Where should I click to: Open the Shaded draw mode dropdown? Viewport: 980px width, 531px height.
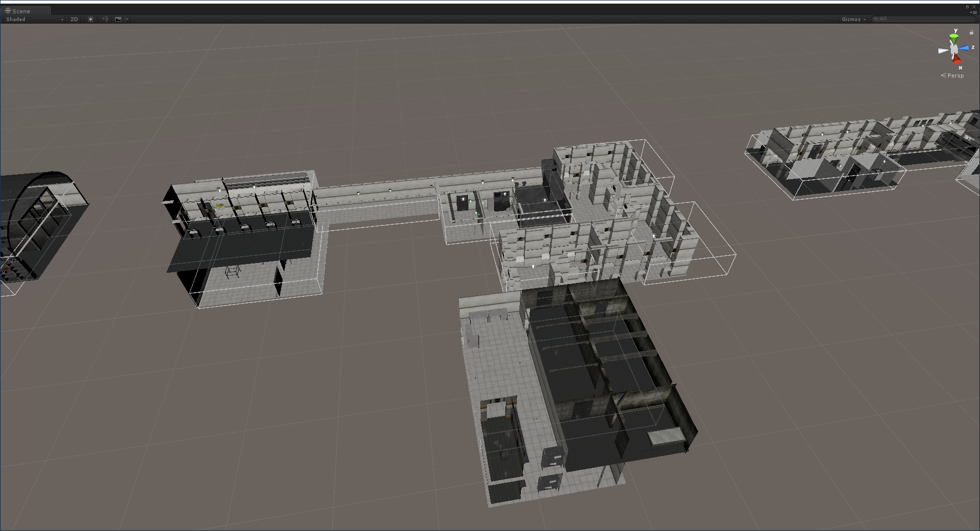click(x=34, y=19)
